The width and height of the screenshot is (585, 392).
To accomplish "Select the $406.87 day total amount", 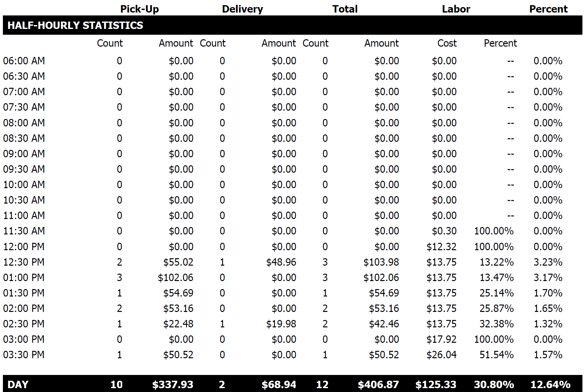I will [378, 384].
